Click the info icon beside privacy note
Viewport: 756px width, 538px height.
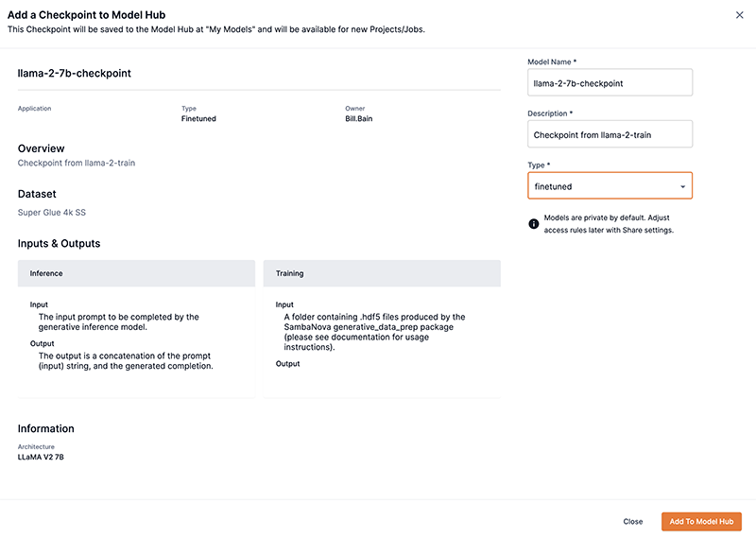(534, 224)
